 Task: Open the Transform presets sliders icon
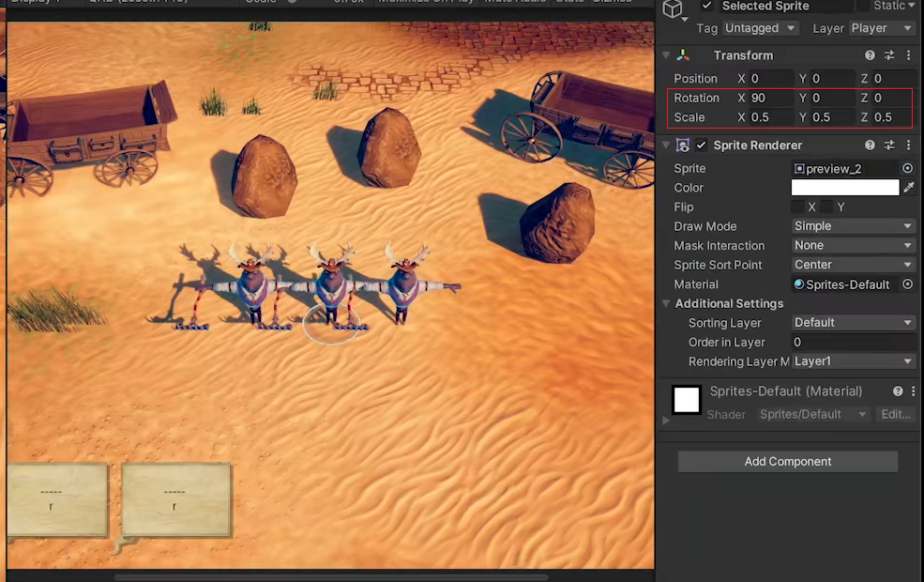coord(889,55)
